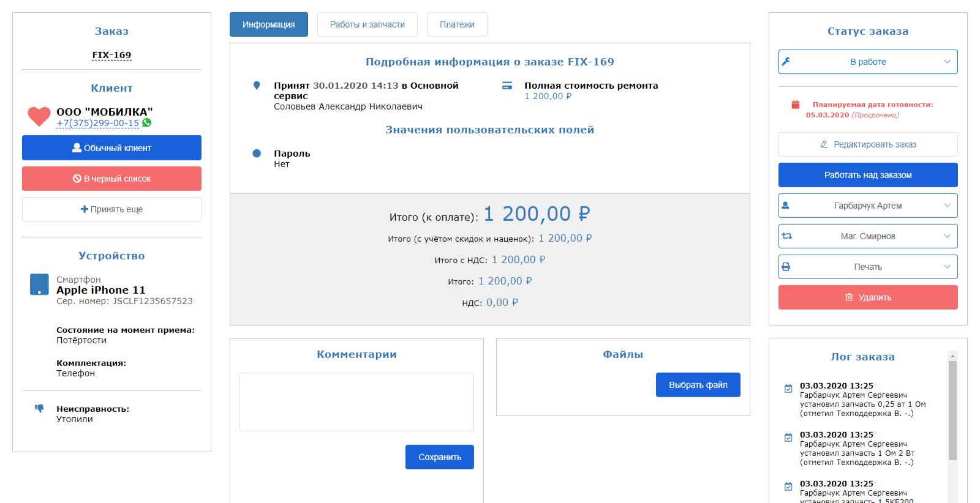
Task: Click the thumbs-down malfunction icon
Action: (x=39, y=408)
